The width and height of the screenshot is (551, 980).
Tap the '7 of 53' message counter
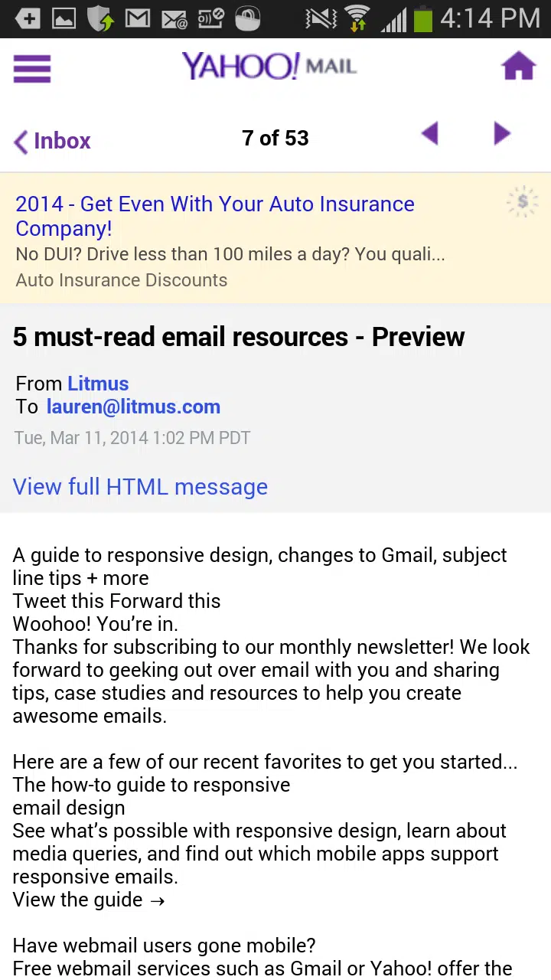[x=275, y=139]
